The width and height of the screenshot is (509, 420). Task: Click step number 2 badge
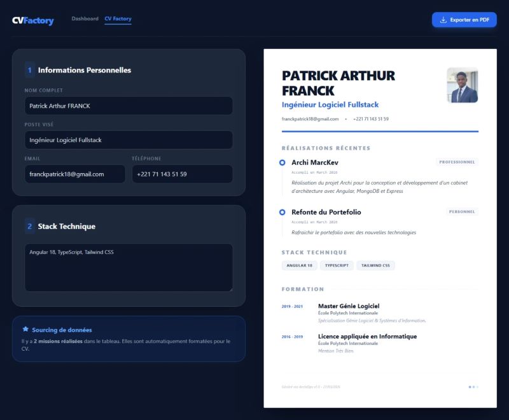tap(29, 227)
